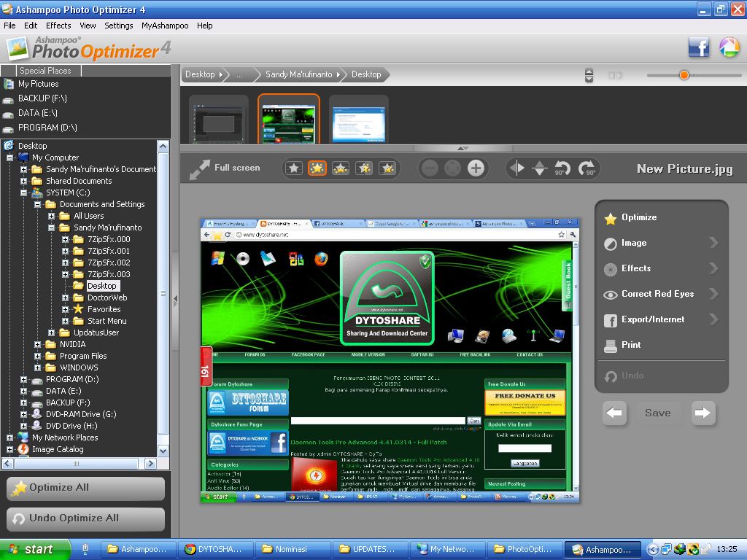This screenshot has height=560, width=747.
Task: Open Export/Internet options
Action: click(x=660, y=319)
